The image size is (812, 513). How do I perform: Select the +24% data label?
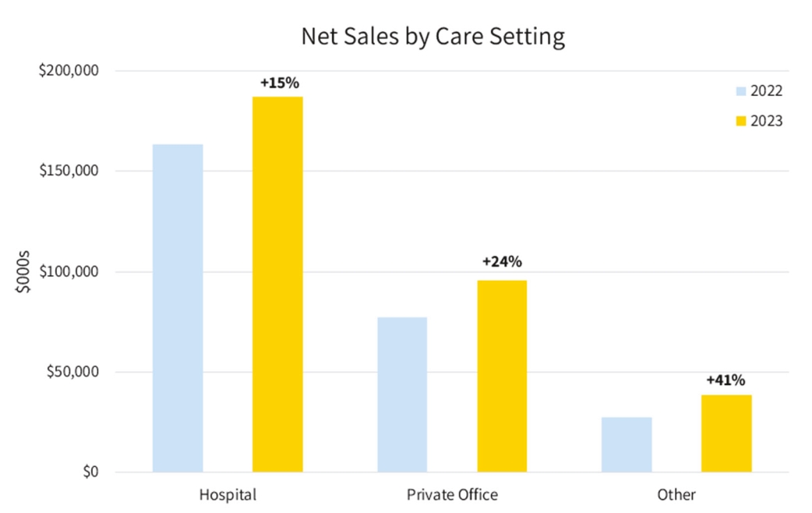(x=502, y=262)
